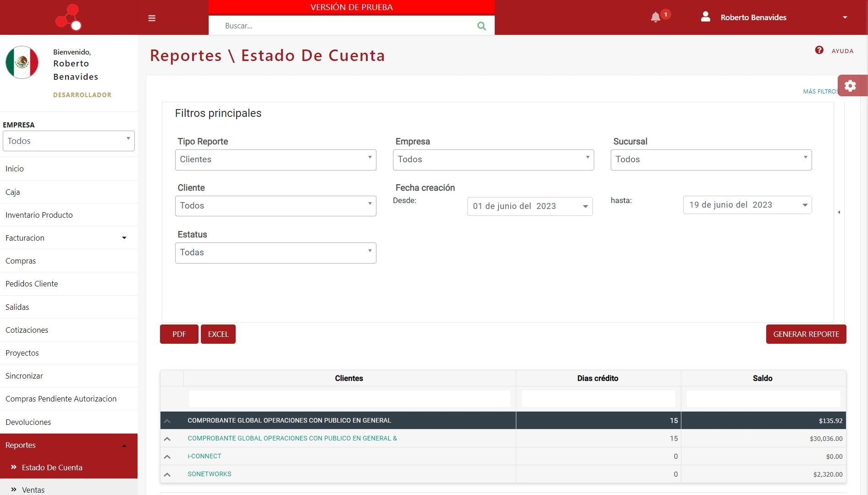
Task: Open the notifications bell
Action: pyautogui.click(x=656, y=17)
